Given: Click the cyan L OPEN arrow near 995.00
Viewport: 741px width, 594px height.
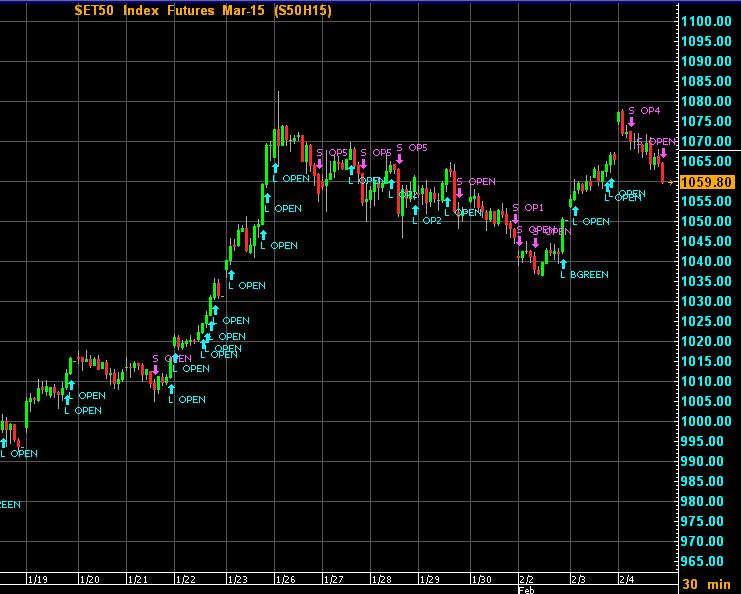Looking at the screenshot, I should click(3, 442).
